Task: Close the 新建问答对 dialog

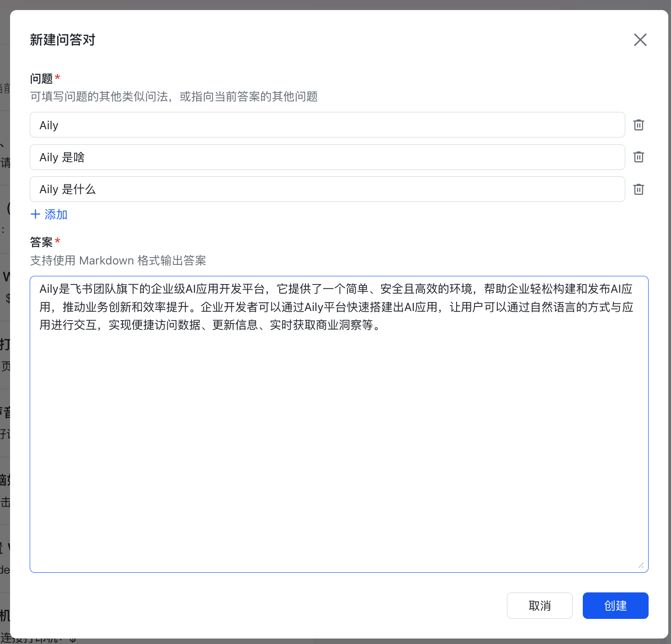Action: [x=640, y=40]
